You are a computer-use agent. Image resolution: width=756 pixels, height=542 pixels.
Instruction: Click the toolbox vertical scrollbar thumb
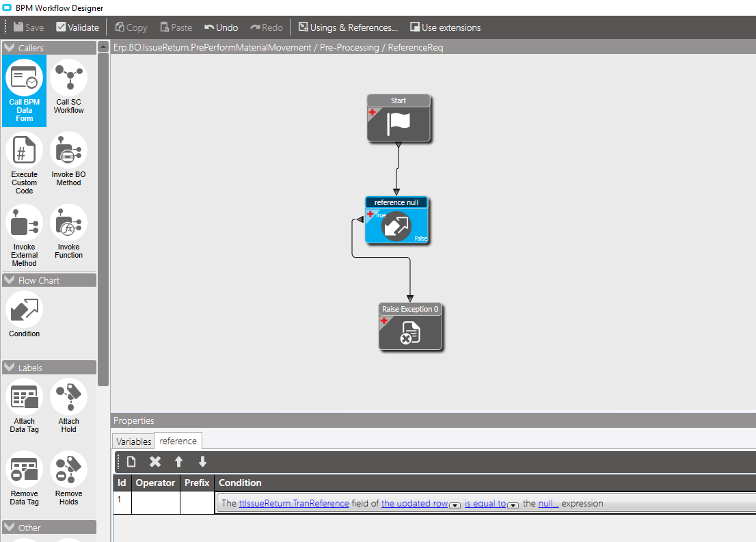(x=103, y=219)
